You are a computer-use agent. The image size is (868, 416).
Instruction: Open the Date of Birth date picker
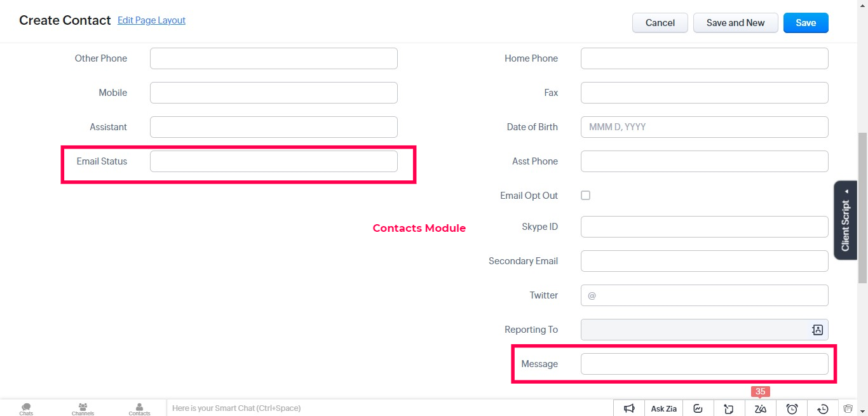[705, 127]
